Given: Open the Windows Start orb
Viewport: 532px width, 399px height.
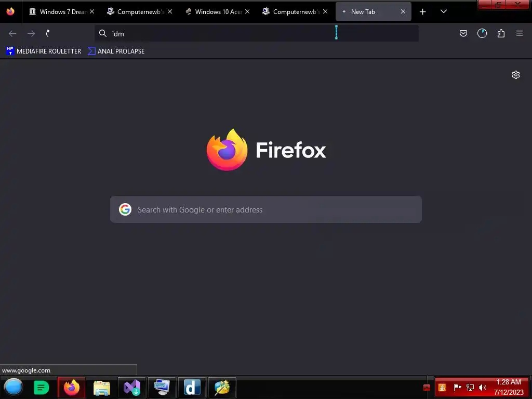Looking at the screenshot, I should tap(14, 387).
